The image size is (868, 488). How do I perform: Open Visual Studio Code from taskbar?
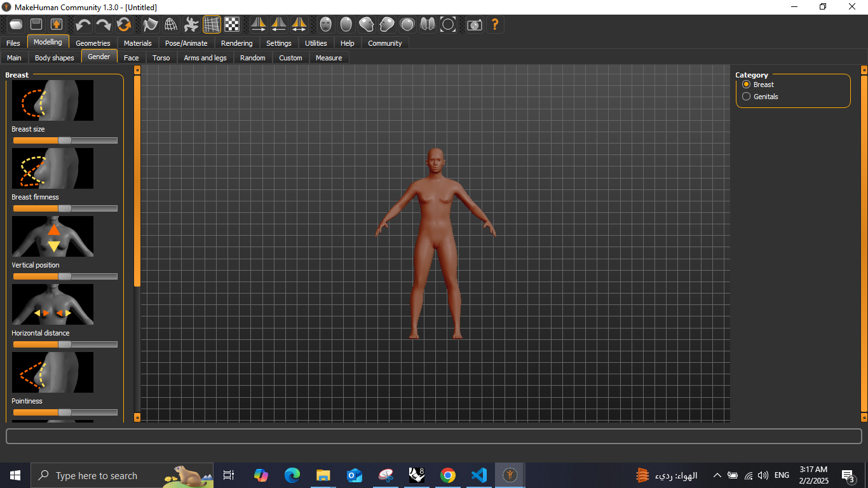point(479,475)
